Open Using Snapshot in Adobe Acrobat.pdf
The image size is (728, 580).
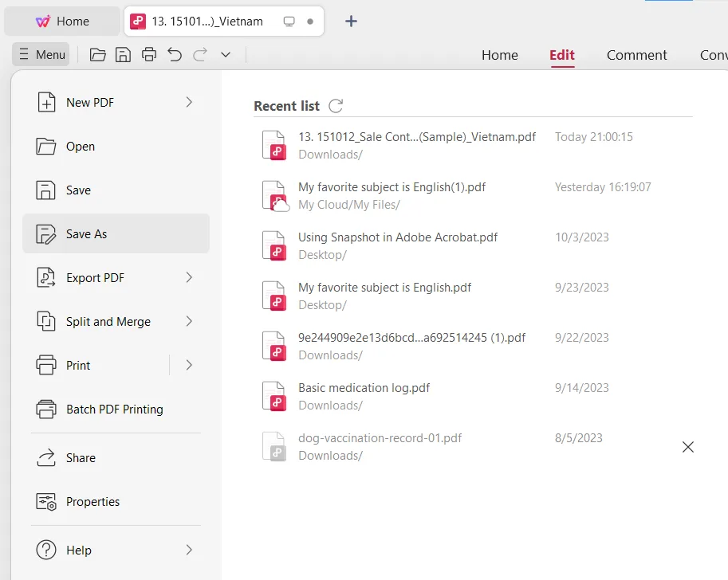(397, 237)
